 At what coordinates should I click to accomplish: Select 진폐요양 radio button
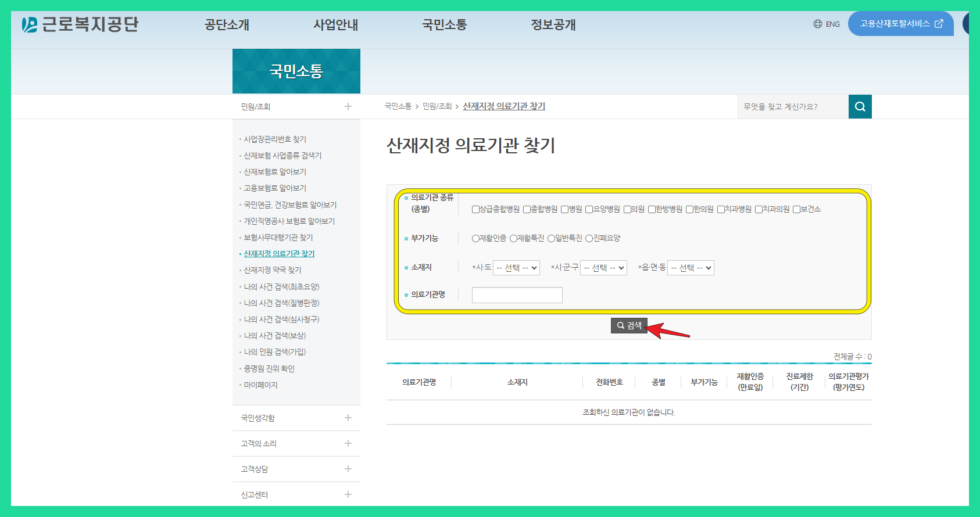(589, 238)
